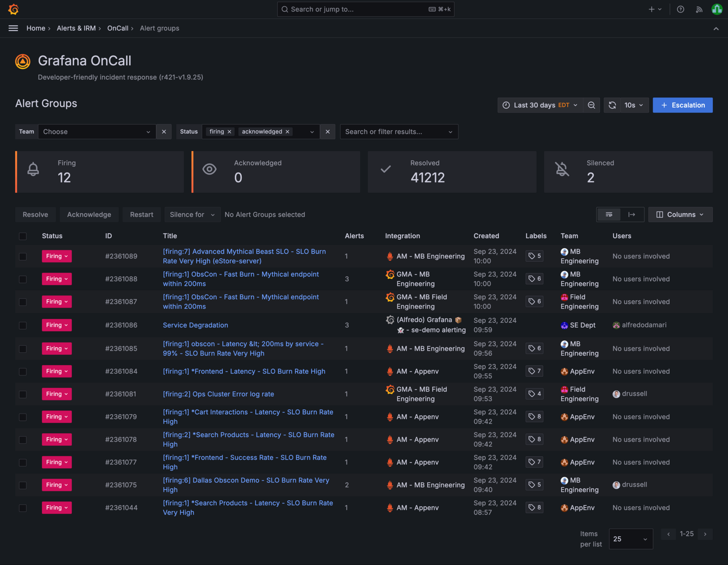Collapse the top bar with chevron
Viewport: 728px width, 565px height.
[716, 29]
